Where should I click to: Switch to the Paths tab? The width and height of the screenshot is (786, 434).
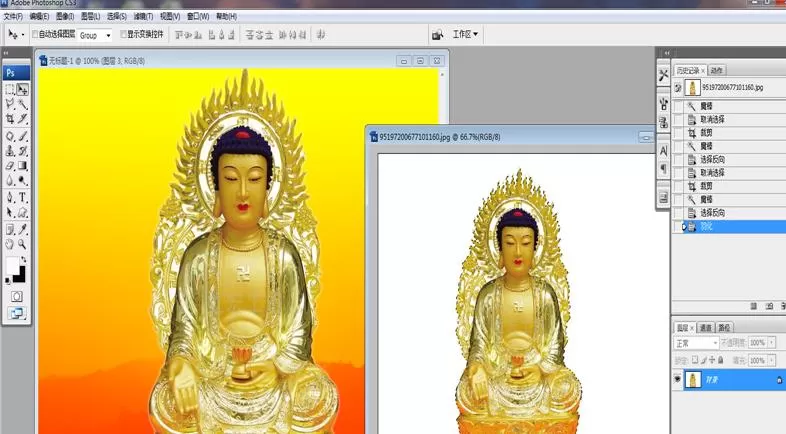[x=724, y=328]
